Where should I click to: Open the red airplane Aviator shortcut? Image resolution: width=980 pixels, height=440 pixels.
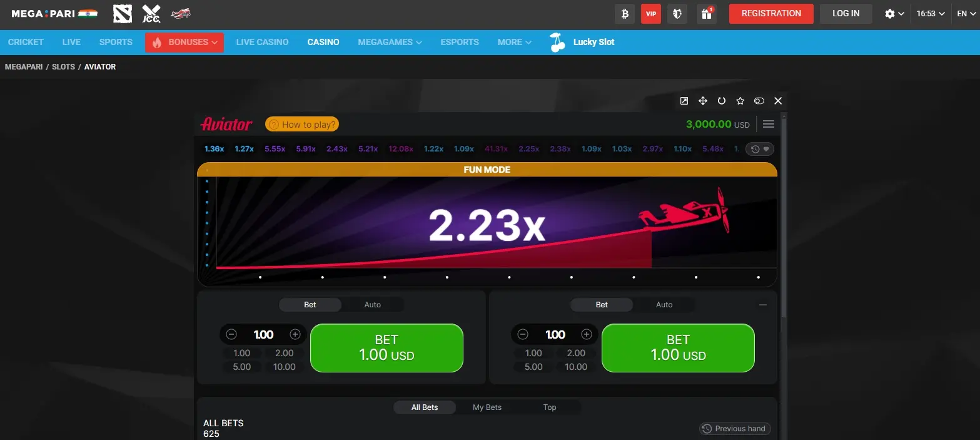tap(181, 13)
